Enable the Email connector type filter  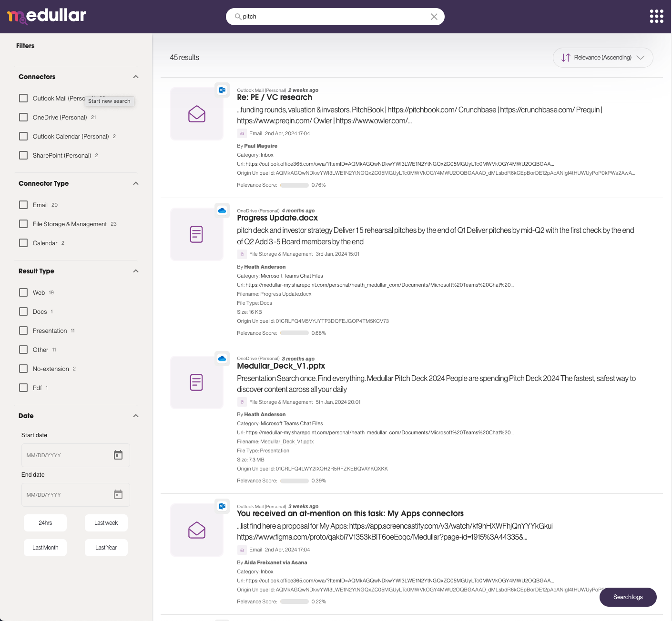[23, 205]
